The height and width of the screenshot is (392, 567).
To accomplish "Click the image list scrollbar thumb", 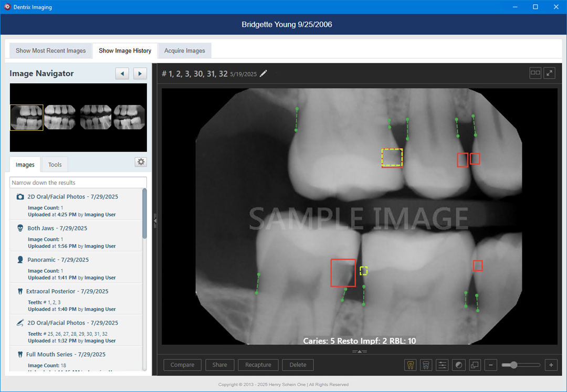I will click(145, 214).
